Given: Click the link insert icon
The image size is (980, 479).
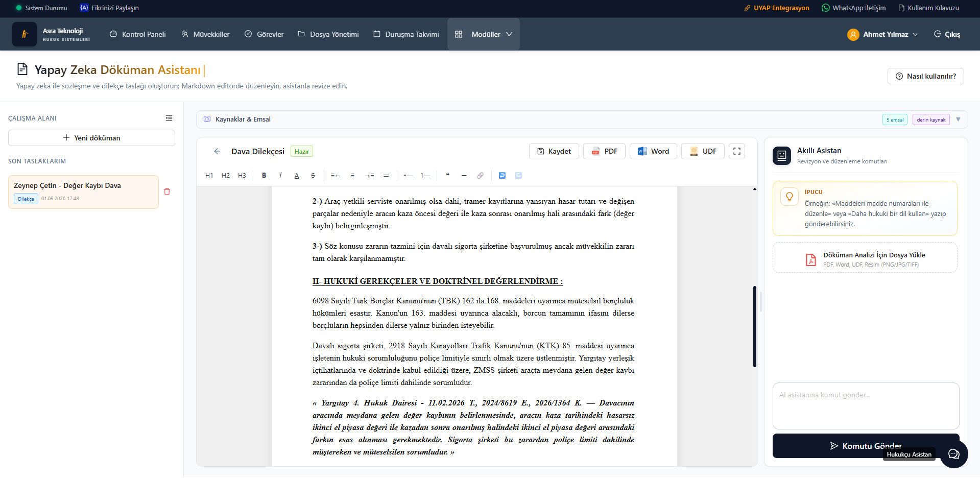Looking at the screenshot, I should (x=480, y=176).
